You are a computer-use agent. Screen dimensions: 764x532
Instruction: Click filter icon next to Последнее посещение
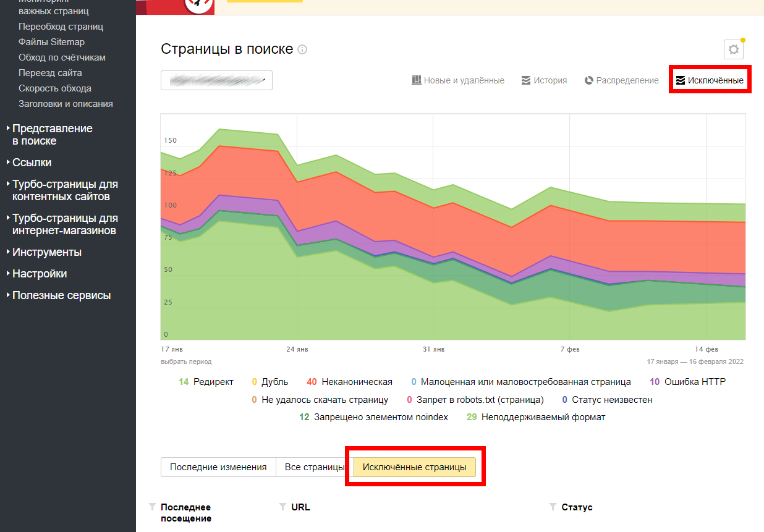pyautogui.click(x=152, y=507)
